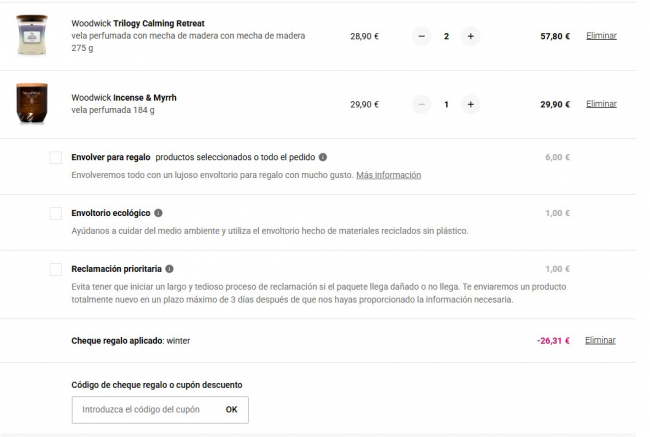The image size is (650, 437).
Task: Click minus button for Incense & Myrrh
Action: (x=422, y=104)
